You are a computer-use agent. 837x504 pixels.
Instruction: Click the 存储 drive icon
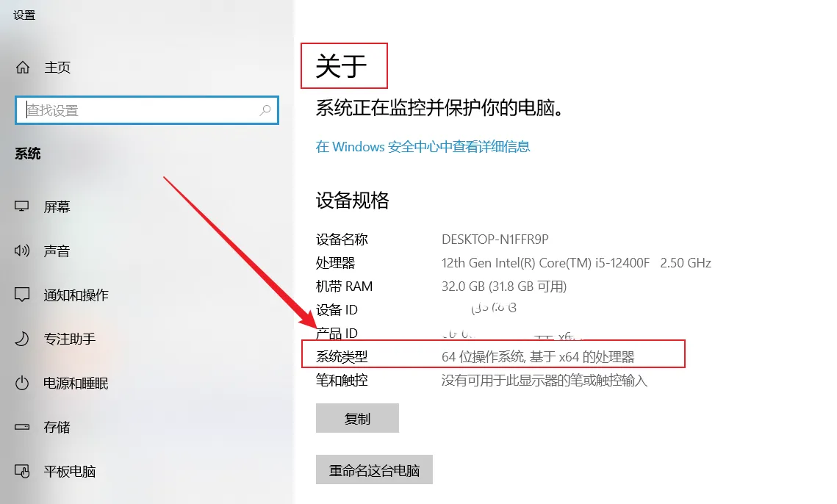tap(22, 427)
